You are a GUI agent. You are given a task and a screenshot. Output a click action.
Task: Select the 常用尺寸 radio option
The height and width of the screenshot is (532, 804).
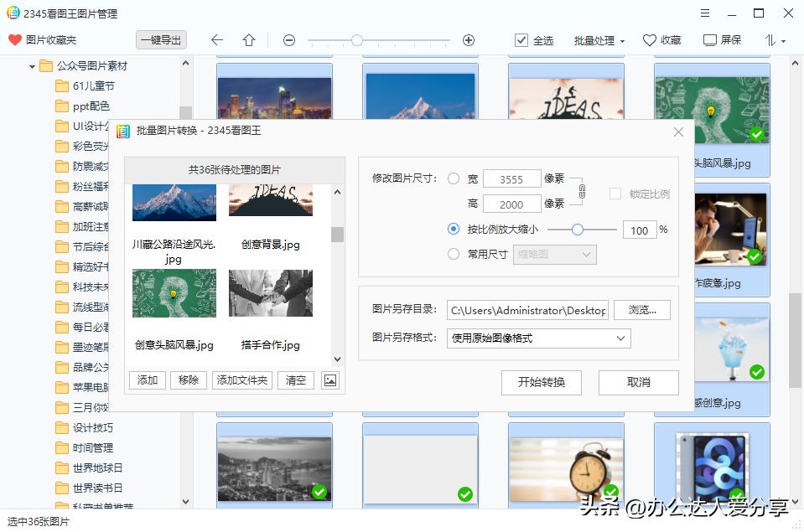[454, 255]
